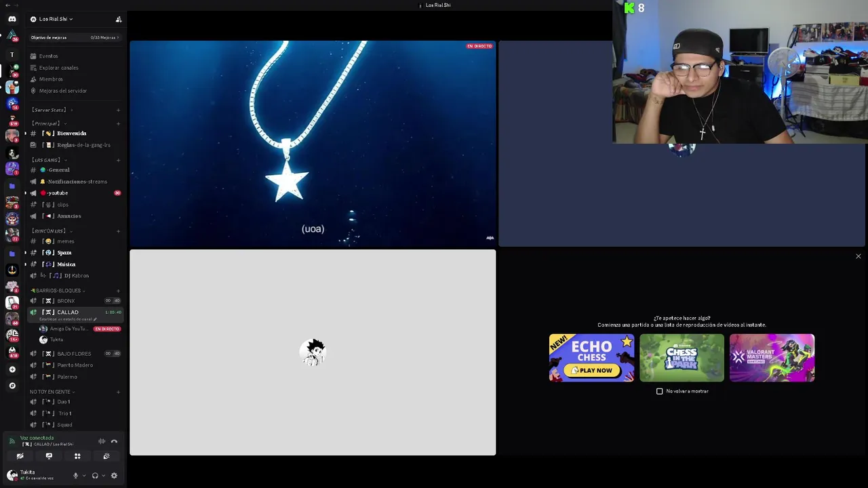Expand the Server Stats category
The width and height of the screenshot is (868, 488).
click(51, 110)
